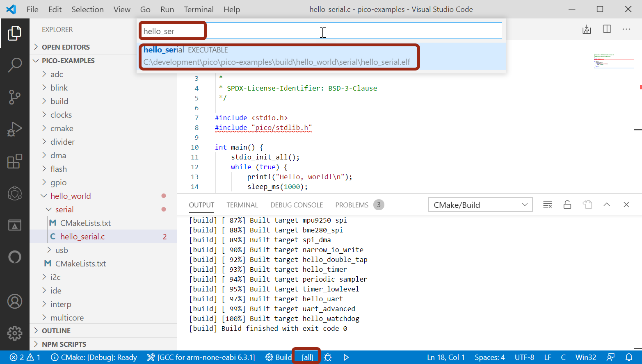The height and width of the screenshot is (364, 642).
Task: Click the debug bug icon in status bar
Action: (x=328, y=357)
